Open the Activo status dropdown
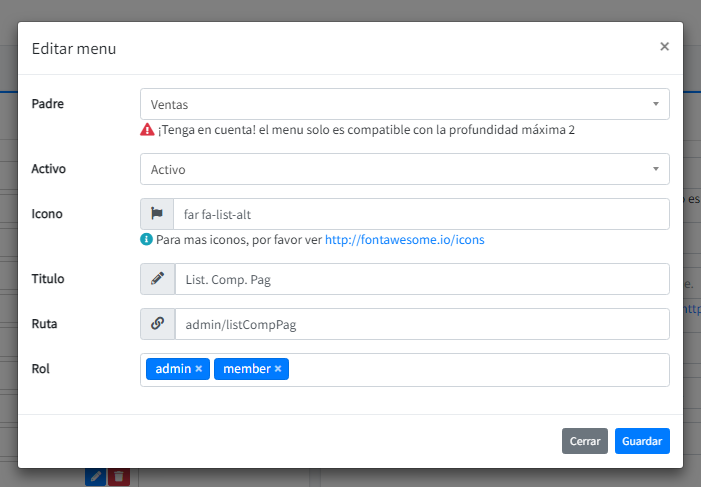 [404, 169]
